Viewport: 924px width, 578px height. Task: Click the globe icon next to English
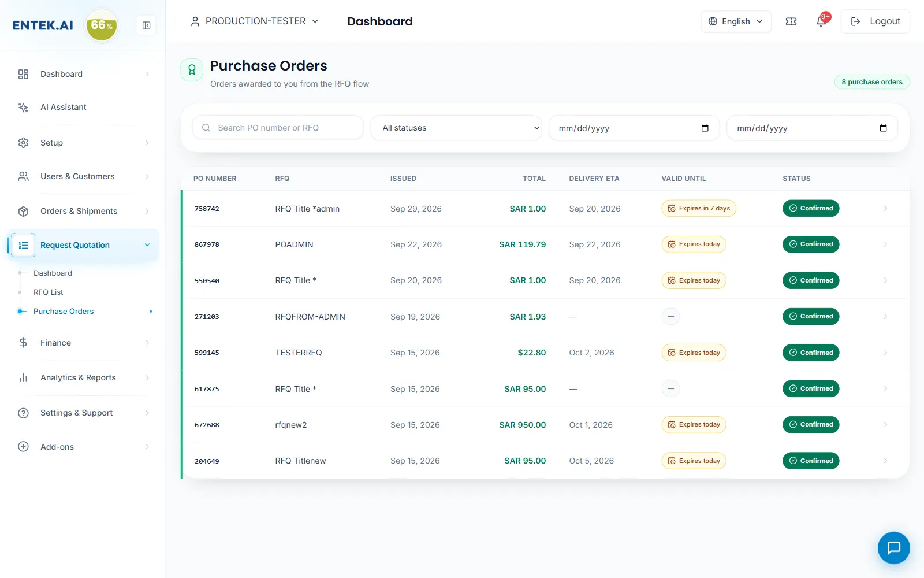coord(713,21)
